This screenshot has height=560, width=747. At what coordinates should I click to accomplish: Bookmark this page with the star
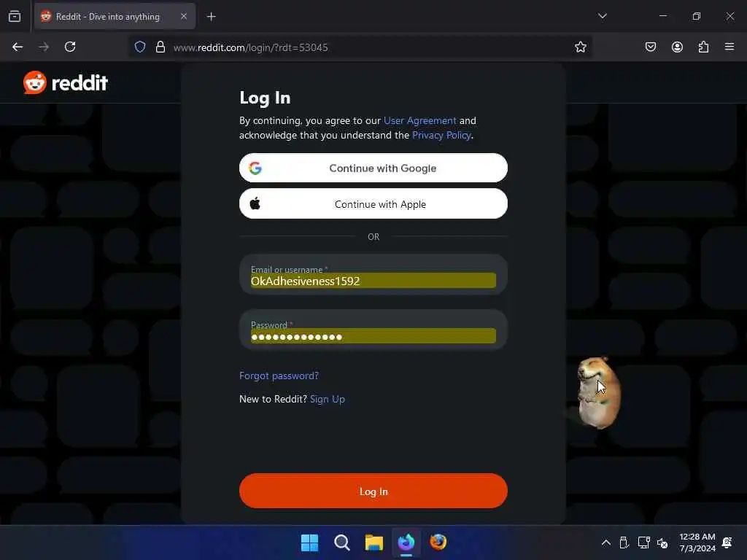pos(580,47)
